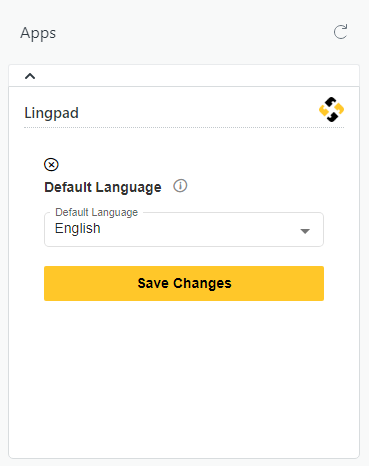The width and height of the screenshot is (369, 466).
Task: Click the Lingpad yellow and black logo
Action: 331,109
